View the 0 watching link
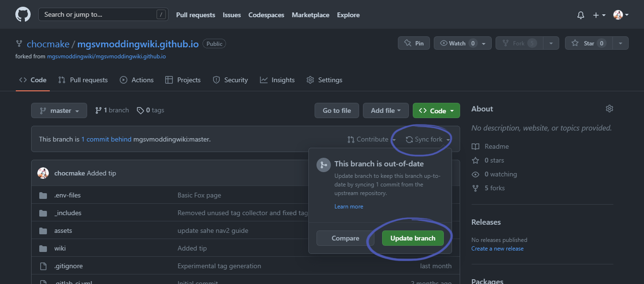644x284 pixels. point(495,174)
